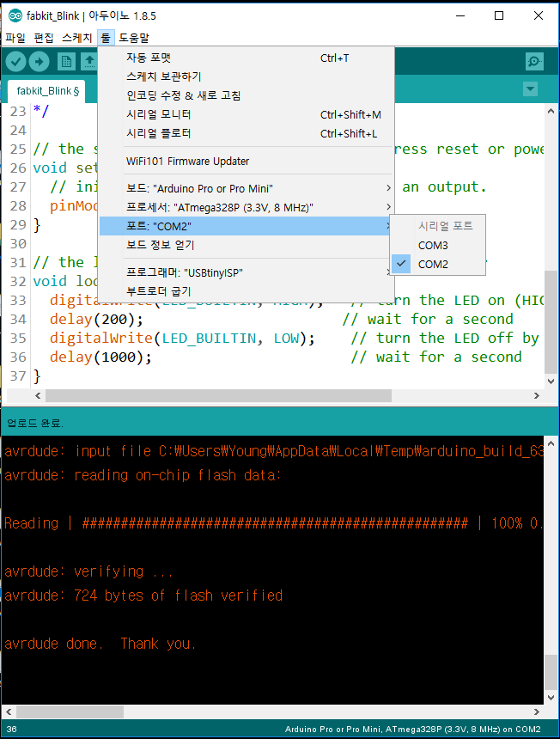Open the 편집 menu
560x739 pixels.
click(43, 38)
